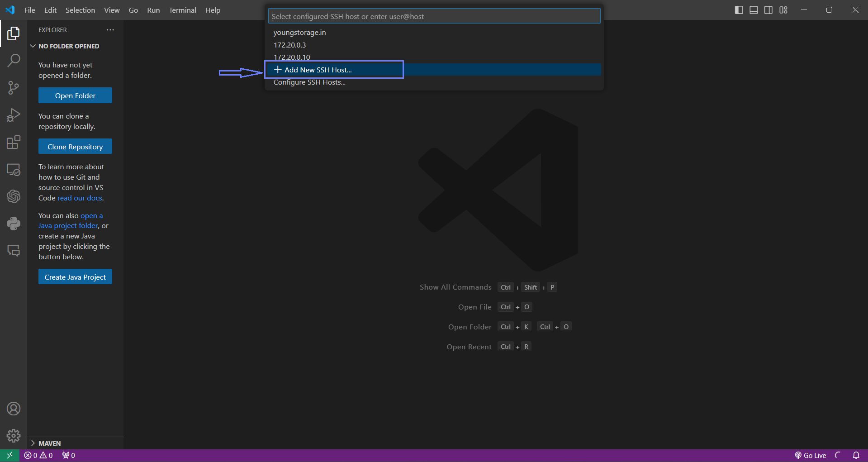Open the Extensions view
The height and width of the screenshot is (462, 868).
pyautogui.click(x=14, y=142)
